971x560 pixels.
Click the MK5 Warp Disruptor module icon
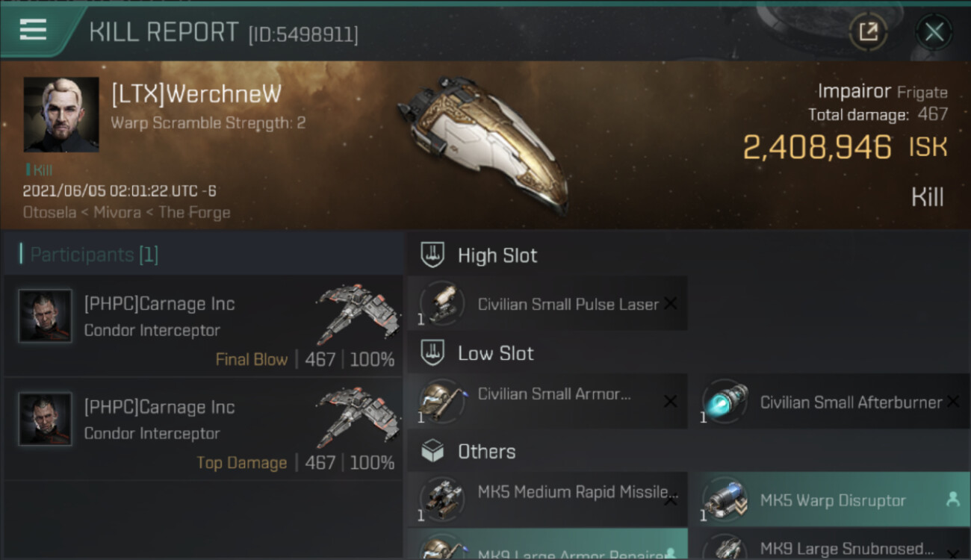coord(725,500)
